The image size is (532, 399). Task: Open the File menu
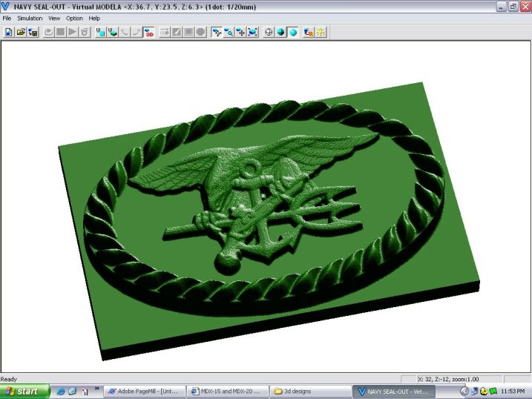click(x=7, y=18)
